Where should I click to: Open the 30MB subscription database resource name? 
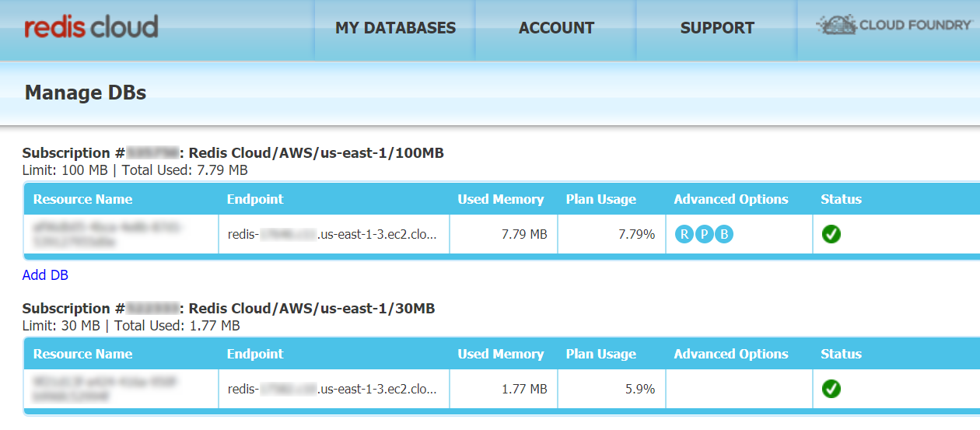tap(105, 389)
